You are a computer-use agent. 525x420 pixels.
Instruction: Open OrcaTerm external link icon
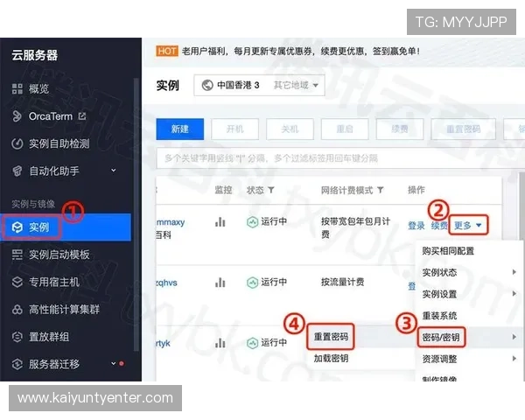[x=82, y=116]
